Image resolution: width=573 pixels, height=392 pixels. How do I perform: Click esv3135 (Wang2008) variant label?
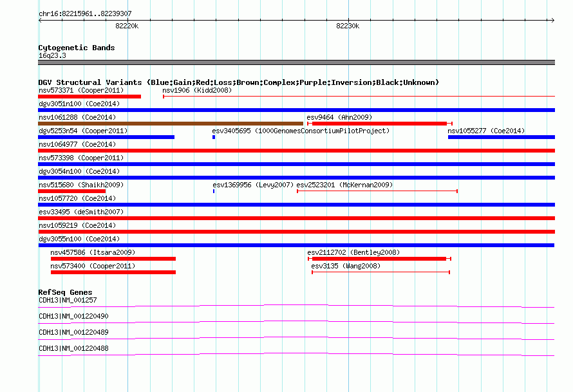pos(346,266)
